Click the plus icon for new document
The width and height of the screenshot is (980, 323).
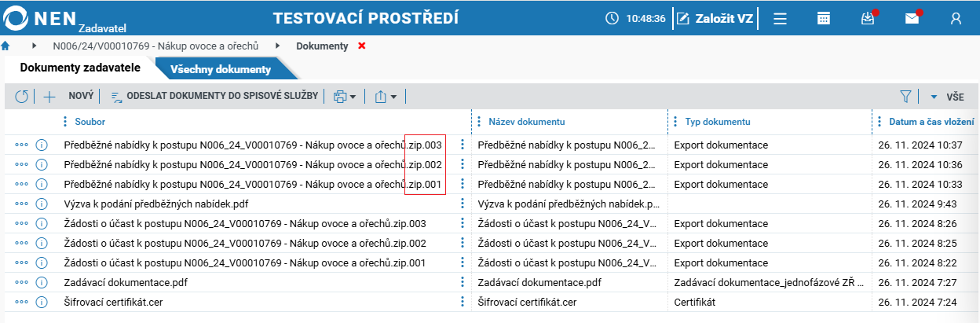click(49, 97)
